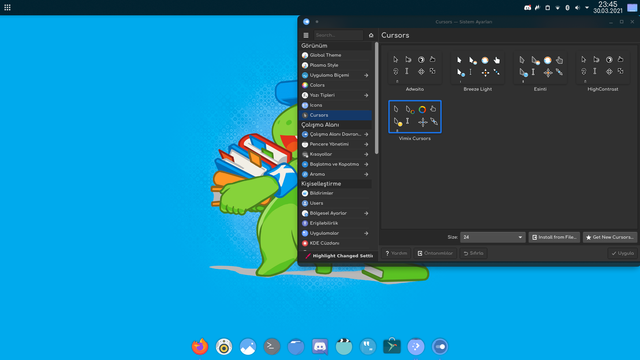Open the sidebar hamburger menu icon

pyautogui.click(x=306, y=35)
